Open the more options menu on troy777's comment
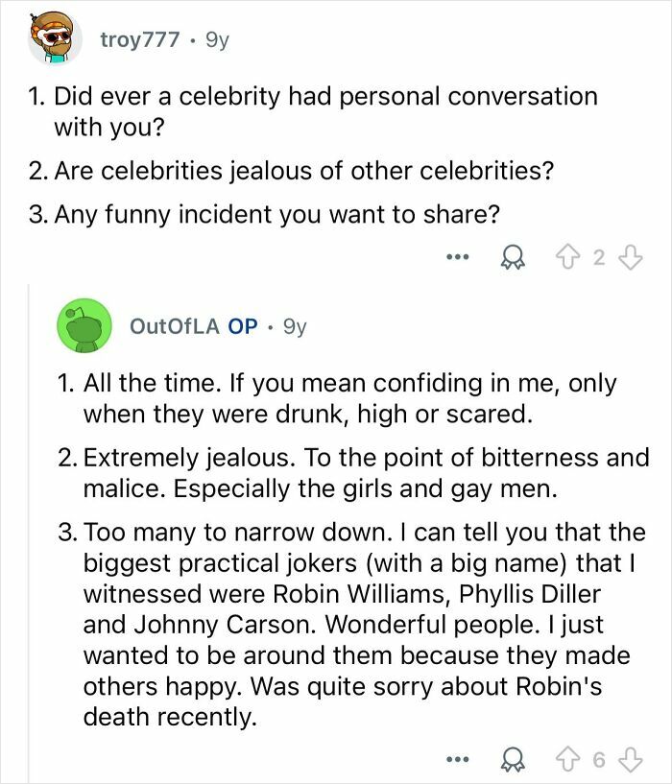The image size is (672, 784). click(x=459, y=254)
